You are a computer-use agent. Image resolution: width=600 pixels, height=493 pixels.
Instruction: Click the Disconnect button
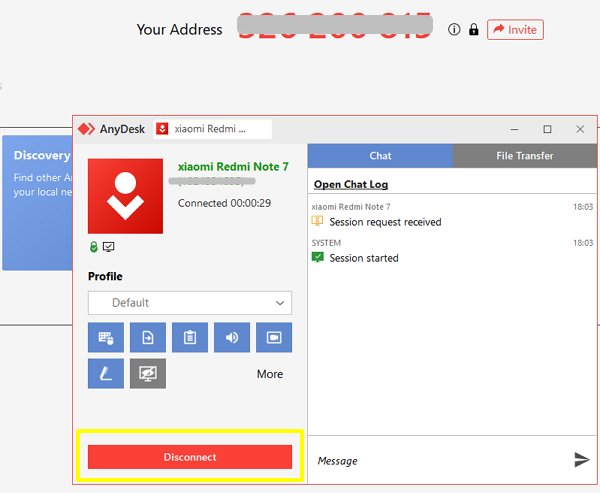coord(190,457)
